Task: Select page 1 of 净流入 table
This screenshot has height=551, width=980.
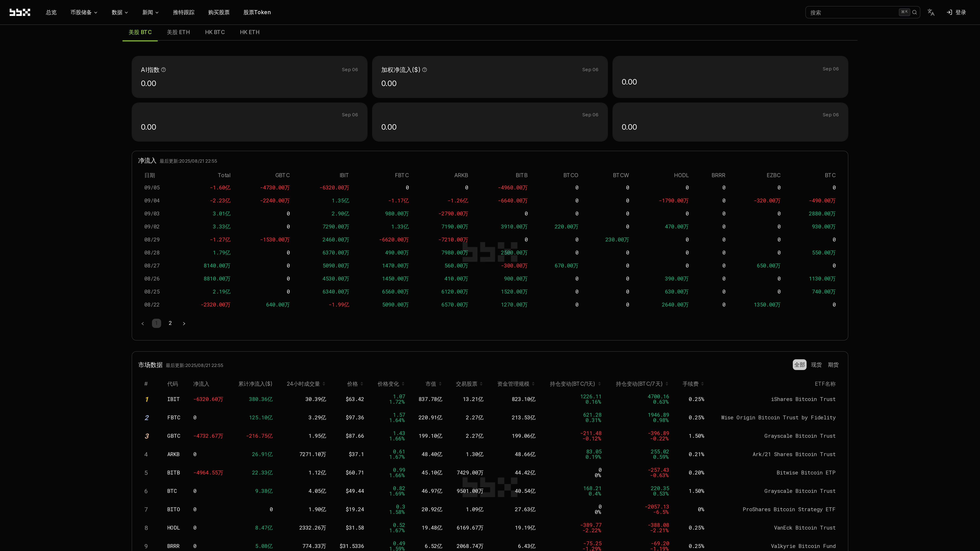Action: (x=156, y=323)
